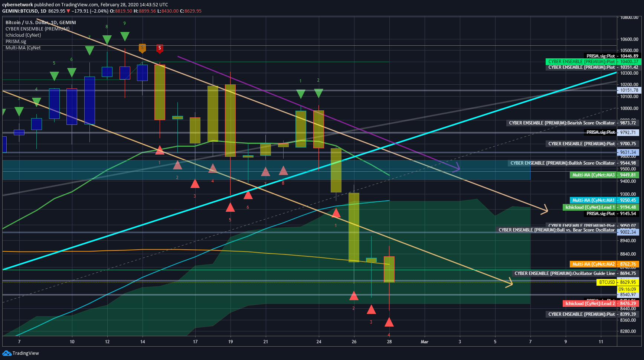Viewport: 644px width, 360px height.
Task: Click orange Multi-MA MA2 8762.76 label
Action: (x=605, y=264)
